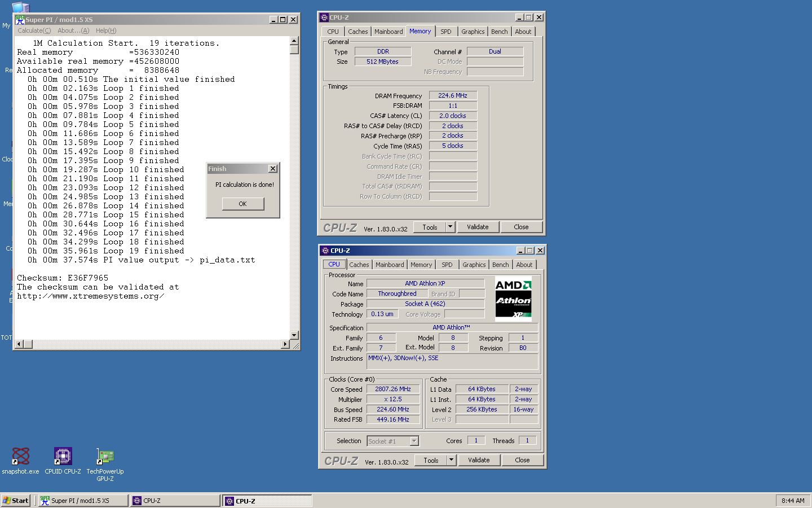Image resolution: width=812 pixels, height=508 pixels.
Task: Click the Checksum: E36F7965 line in Super PI
Action: tap(63, 278)
